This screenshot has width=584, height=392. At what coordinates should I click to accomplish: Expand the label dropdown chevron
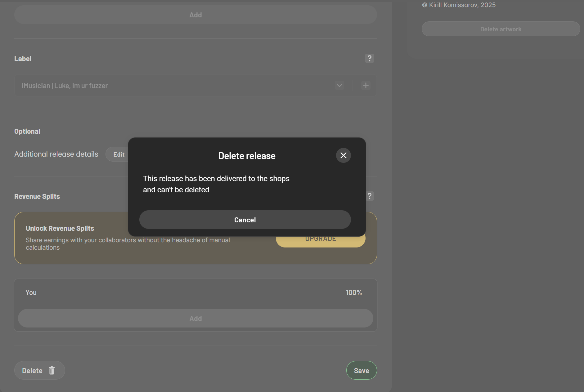(x=339, y=85)
